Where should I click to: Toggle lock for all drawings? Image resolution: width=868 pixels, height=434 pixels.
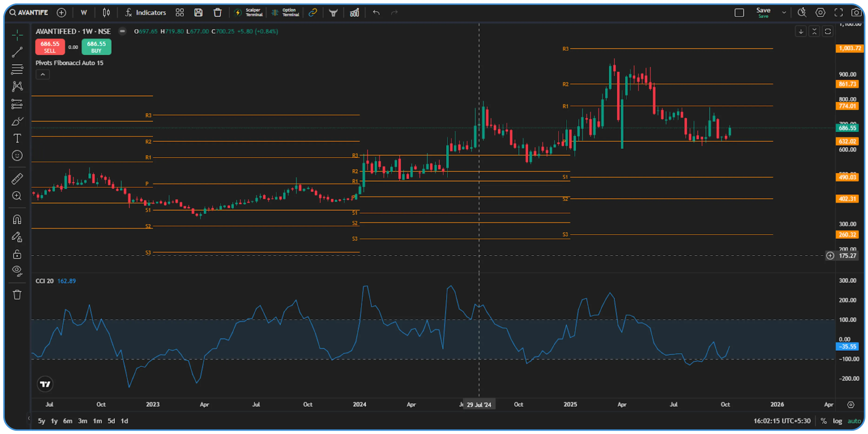click(x=17, y=254)
